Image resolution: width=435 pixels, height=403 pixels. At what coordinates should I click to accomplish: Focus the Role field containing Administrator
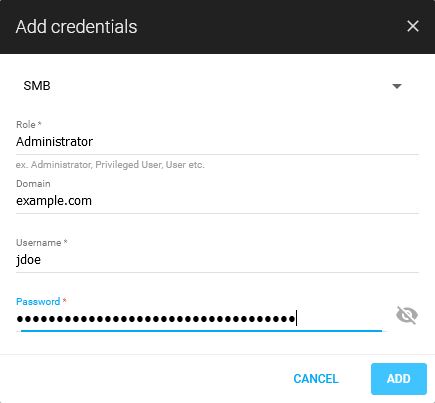click(217, 142)
